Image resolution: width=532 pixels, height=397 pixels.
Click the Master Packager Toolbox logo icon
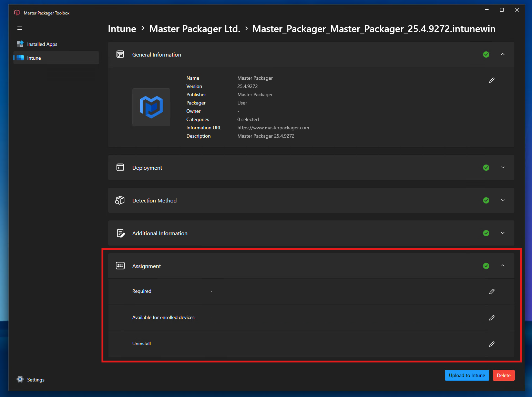coord(17,13)
